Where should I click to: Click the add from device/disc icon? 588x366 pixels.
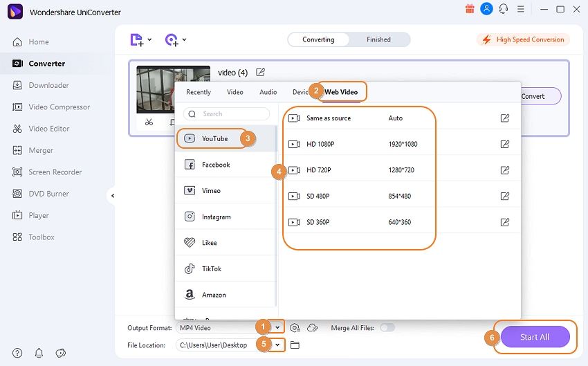(172, 39)
